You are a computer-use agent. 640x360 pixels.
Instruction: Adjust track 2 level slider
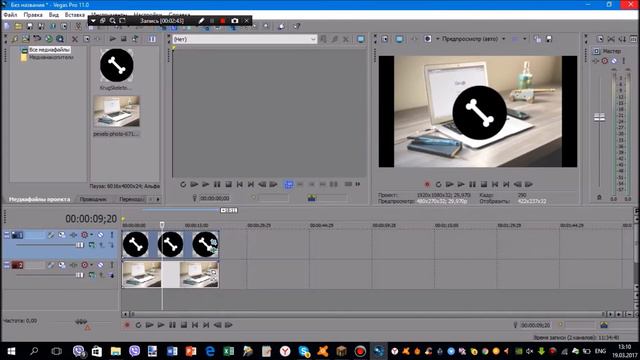tap(80, 275)
